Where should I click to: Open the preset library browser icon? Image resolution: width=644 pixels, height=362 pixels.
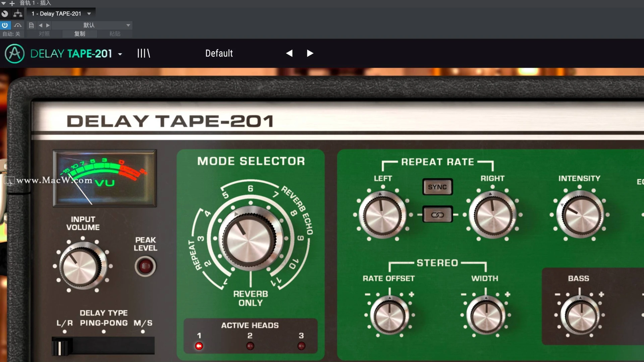point(144,53)
